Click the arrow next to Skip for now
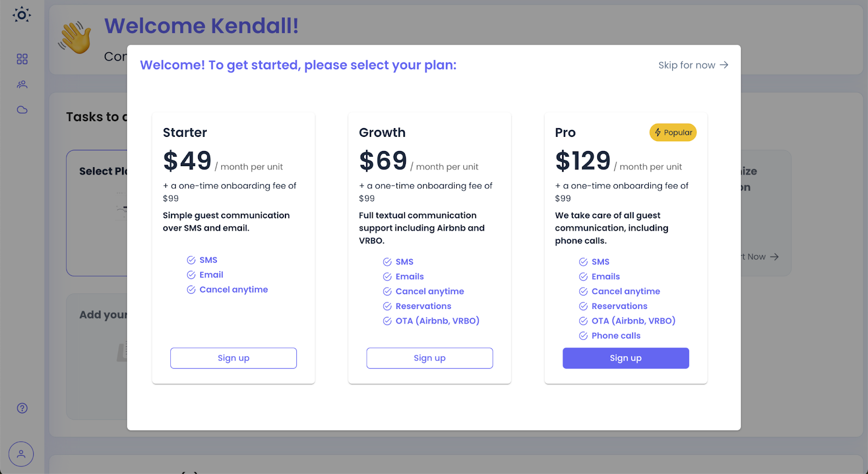This screenshot has width=868, height=474. click(724, 65)
